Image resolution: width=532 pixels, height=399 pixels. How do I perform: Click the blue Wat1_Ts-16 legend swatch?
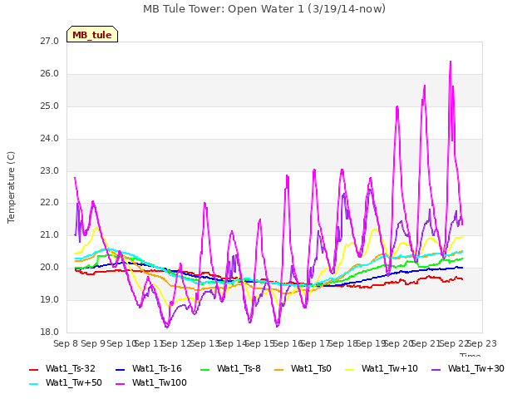point(121,369)
